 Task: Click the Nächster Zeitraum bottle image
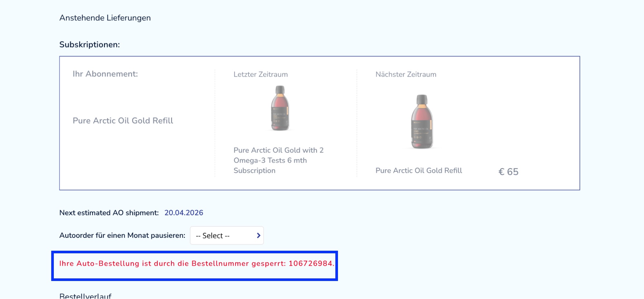(x=422, y=122)
